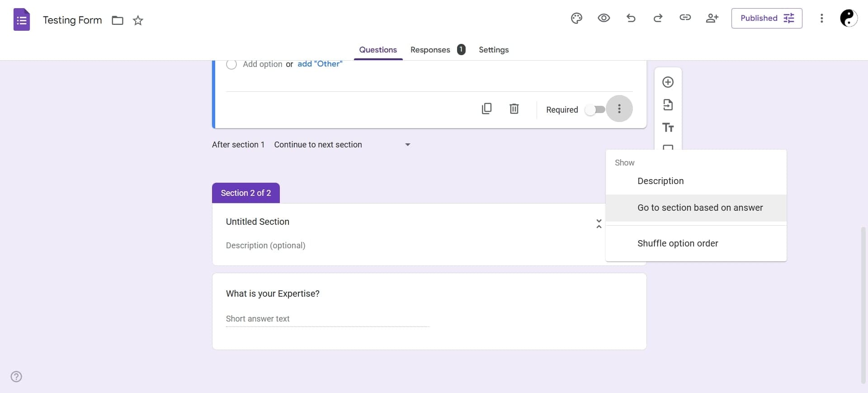
Task: Click the add "Other" link
Action: (x=320, y=64)
